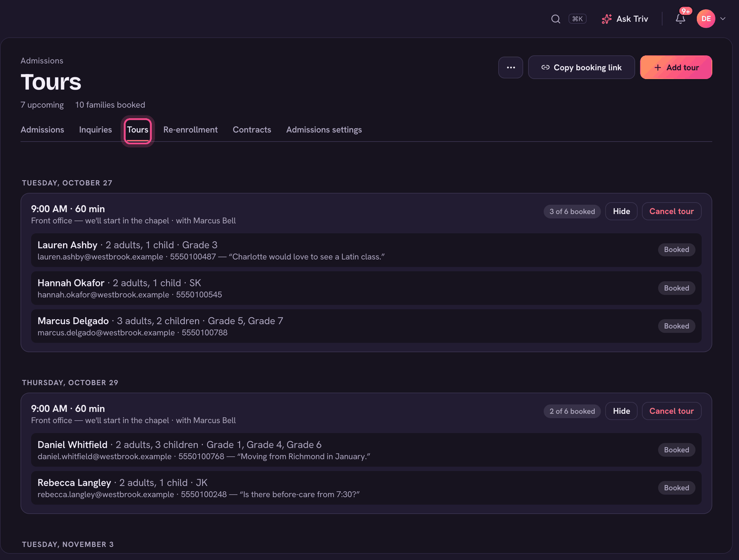Click the DE user avatar

tap(706, 19)
